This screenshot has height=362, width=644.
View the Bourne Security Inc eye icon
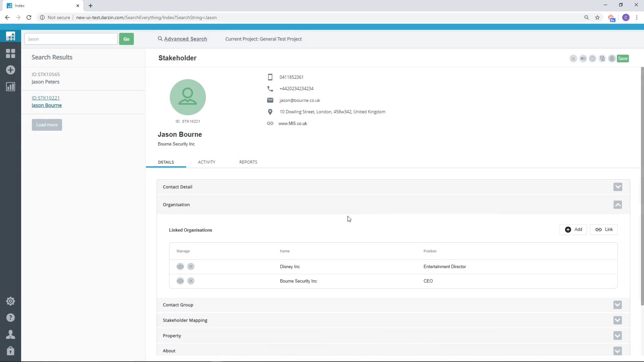click(x=180, y=281)
